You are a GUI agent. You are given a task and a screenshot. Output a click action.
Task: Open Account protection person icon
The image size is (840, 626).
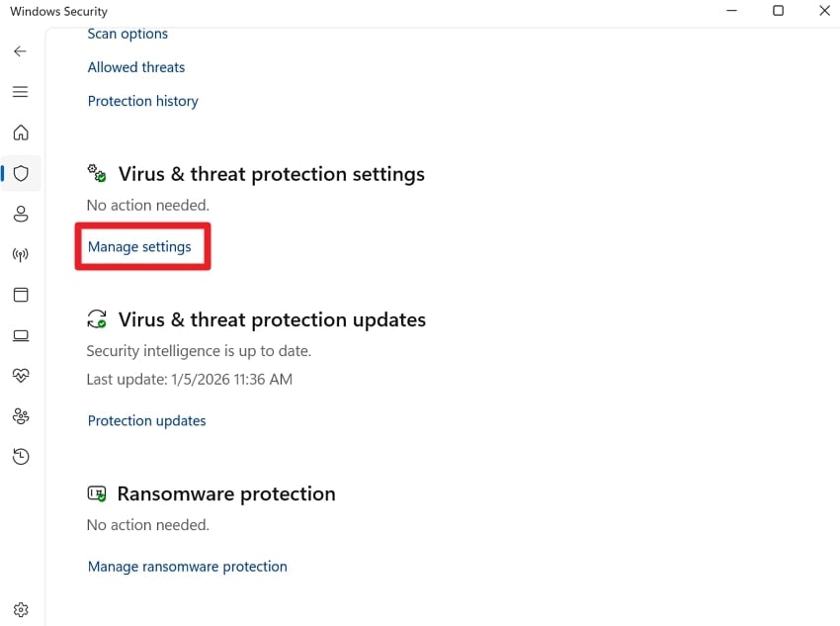coord(20,214)
